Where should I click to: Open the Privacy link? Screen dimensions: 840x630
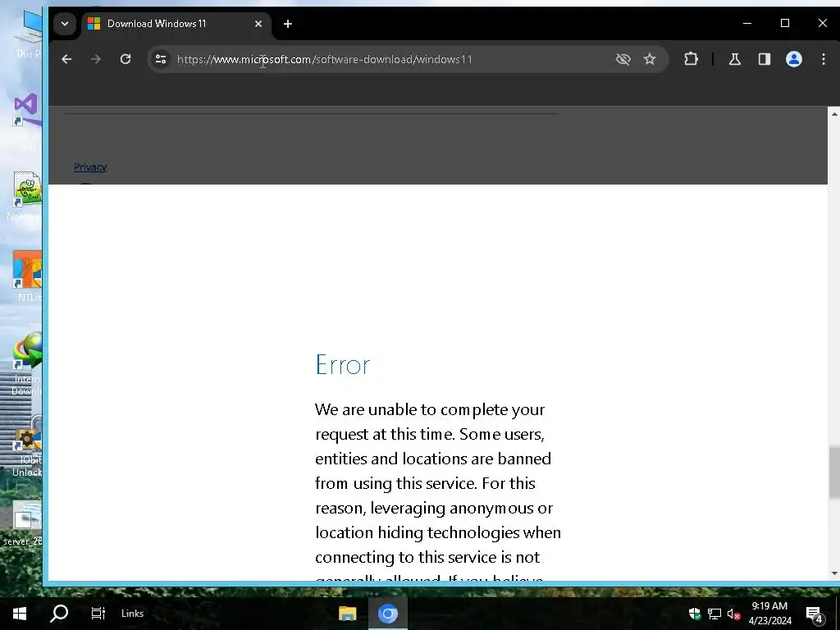coord(90,167)
